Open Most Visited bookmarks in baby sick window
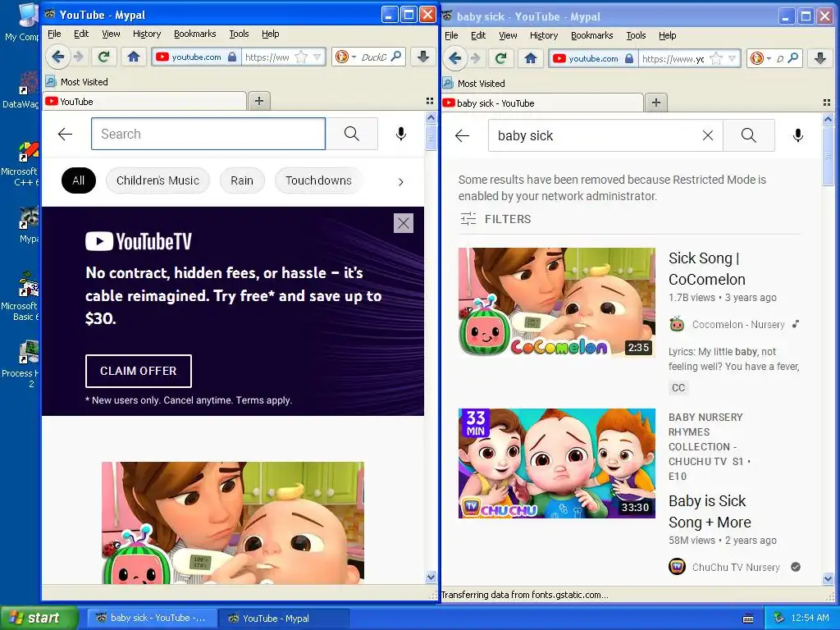 tap(474, 84)
